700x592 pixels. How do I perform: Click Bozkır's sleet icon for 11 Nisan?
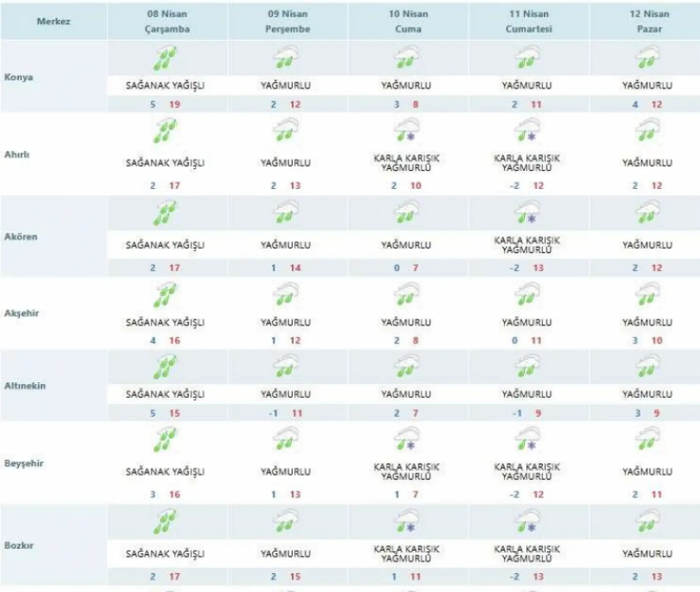coord(527,521)
